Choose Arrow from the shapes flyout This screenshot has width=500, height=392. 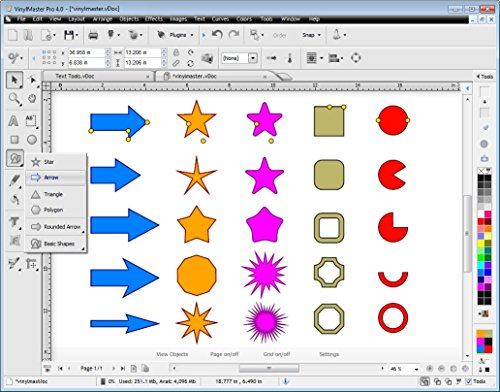pyautogui.click(x=56, y=178)
